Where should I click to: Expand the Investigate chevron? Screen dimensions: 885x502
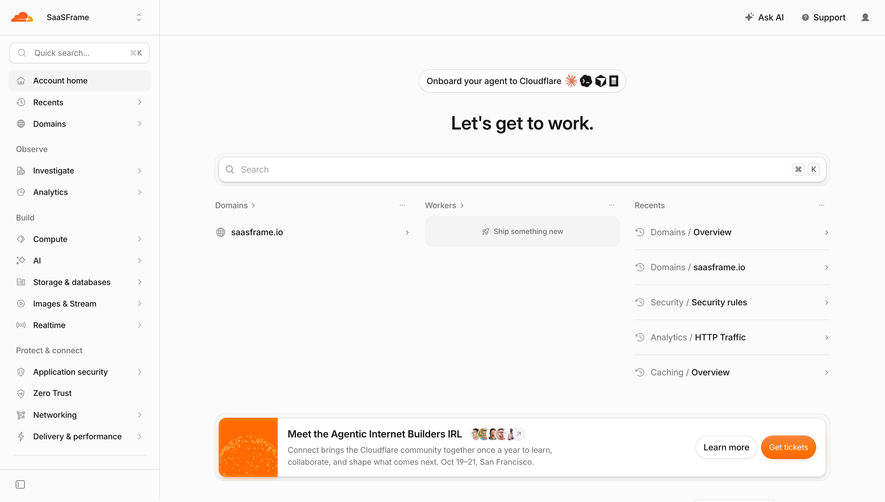tap(139, 171)
